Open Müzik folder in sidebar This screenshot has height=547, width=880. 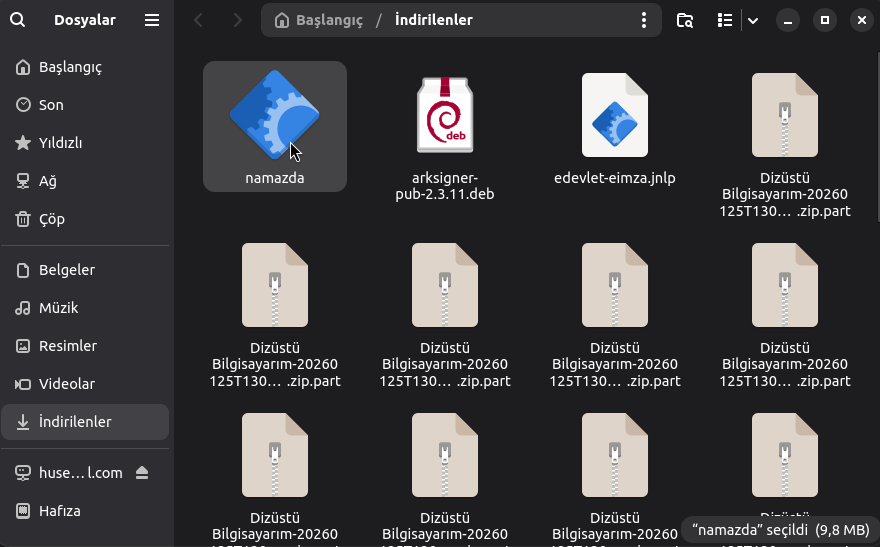(x=58, y=308)
